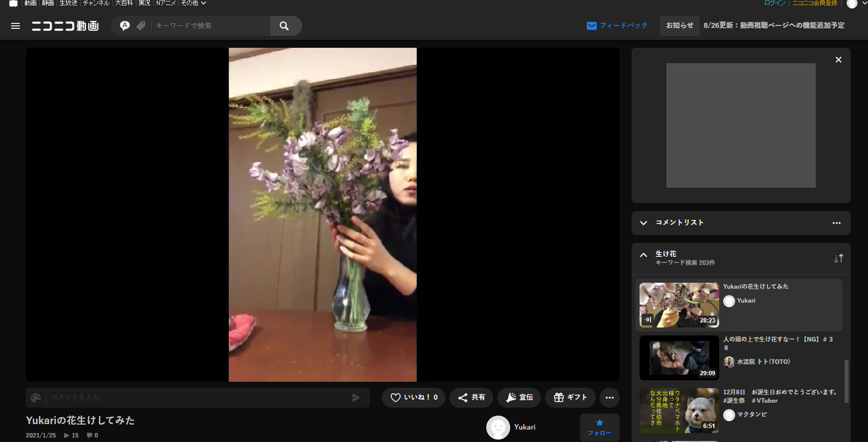This screenshot has width=868, height=442.
Task: Select keyword search mode icon
Action: (x=125, y=25)
